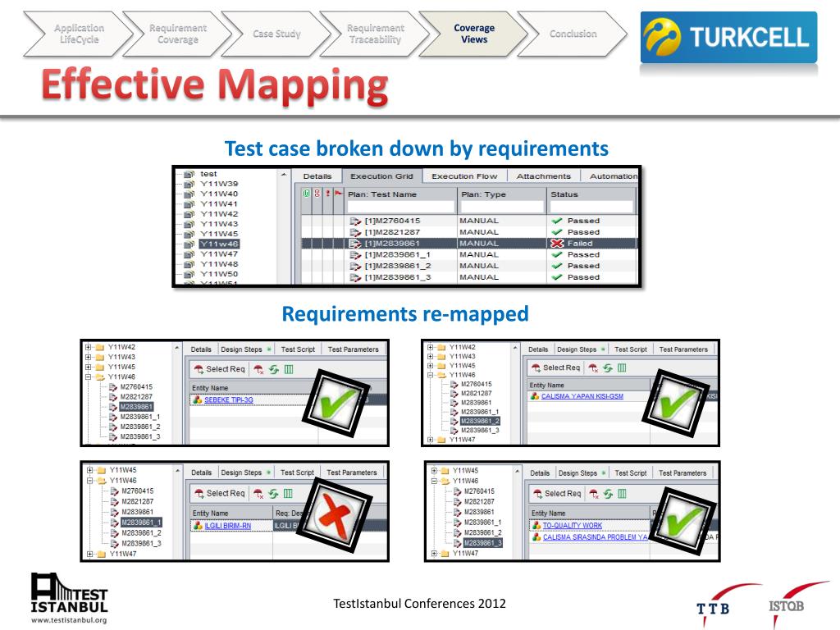Select Y11W47 in the test set tree
Viewport: 840px width, 630px height.
pos(219,254)
